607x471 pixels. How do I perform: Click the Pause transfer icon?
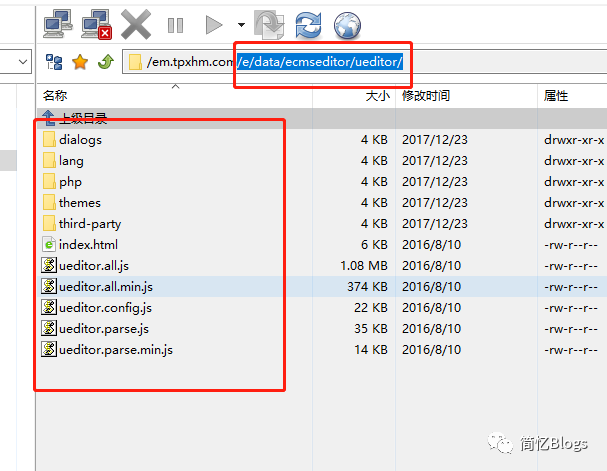(x=175, y=23)
